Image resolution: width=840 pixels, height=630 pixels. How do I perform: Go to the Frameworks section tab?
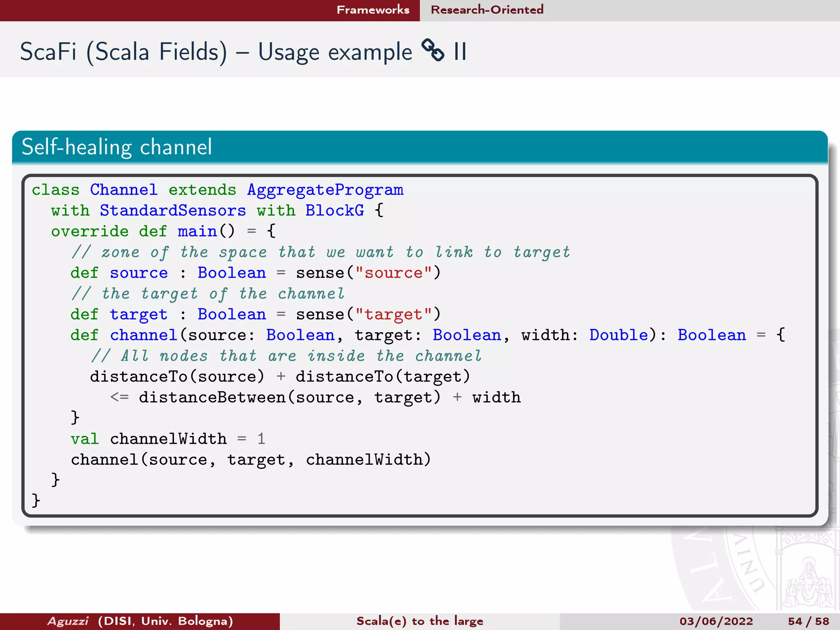coord(373,10)
